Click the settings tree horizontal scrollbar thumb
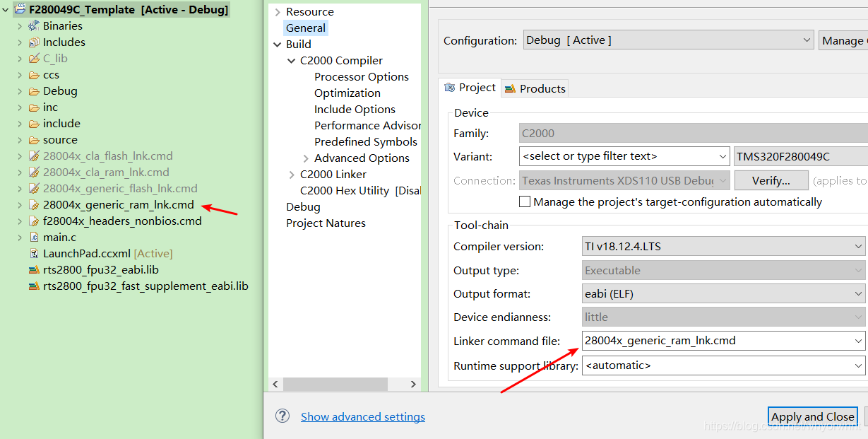Screen dimensions: 868x439 335,384
